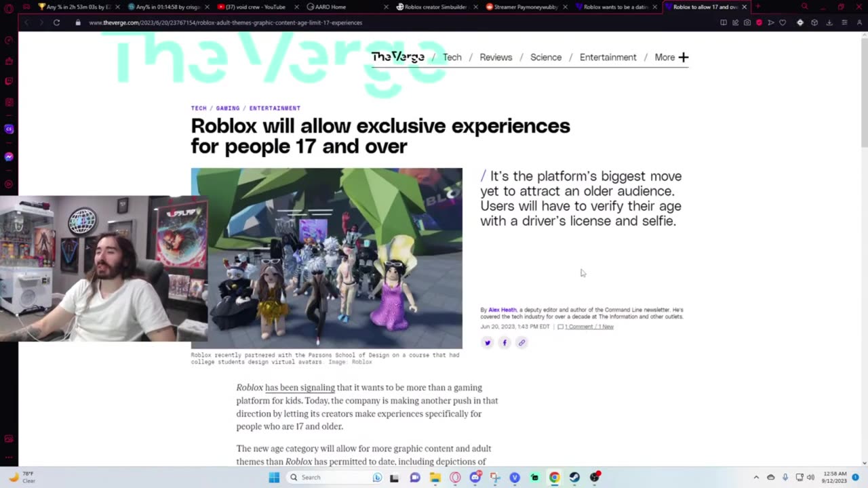Click The Verge logo in navigation
This screenshot has height=488, width=868.
(x=397, y=57)
